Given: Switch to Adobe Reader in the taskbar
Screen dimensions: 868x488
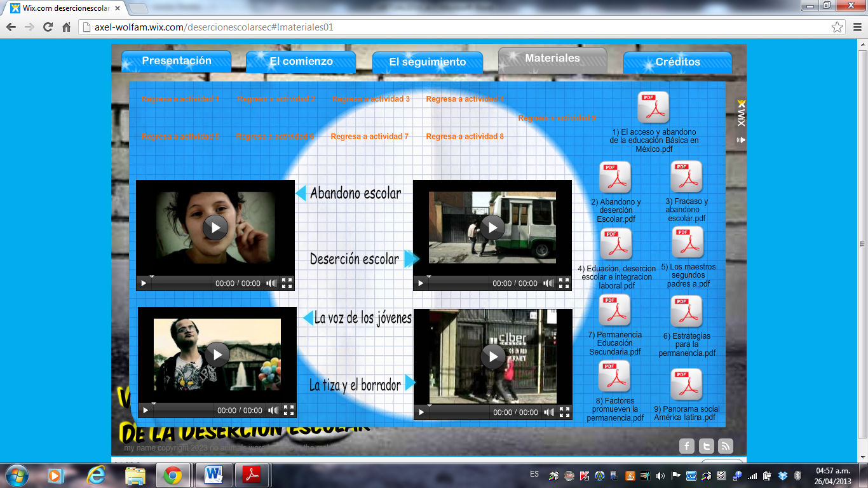Looking at the screenshot, I should tap(253, 475).
